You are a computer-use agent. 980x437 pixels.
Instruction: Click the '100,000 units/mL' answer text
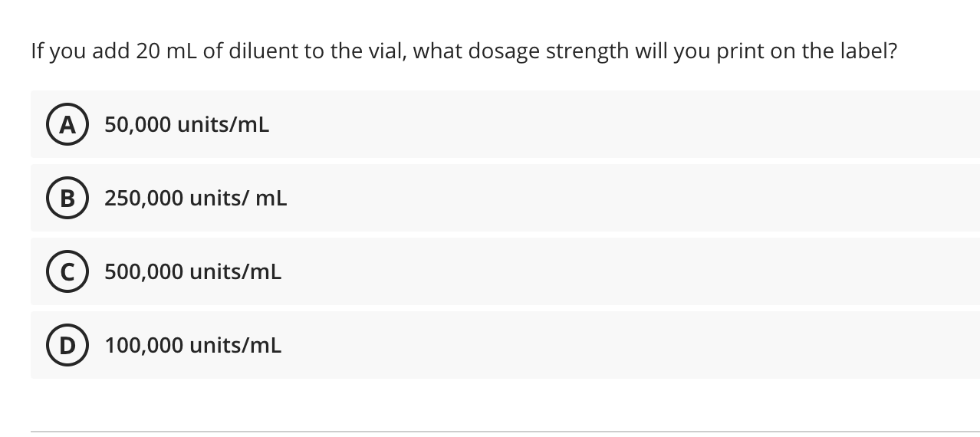pyautogui.click(x=193, y=346)
